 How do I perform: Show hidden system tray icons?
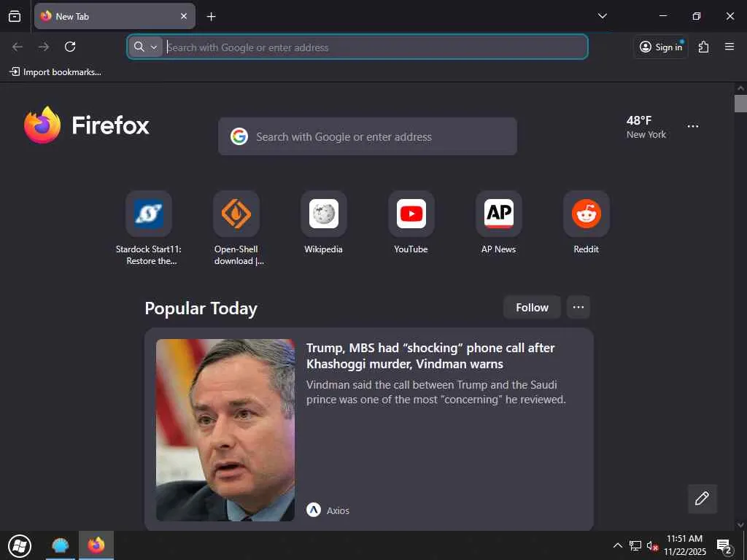pyautogui.click(x=617, y=545)
